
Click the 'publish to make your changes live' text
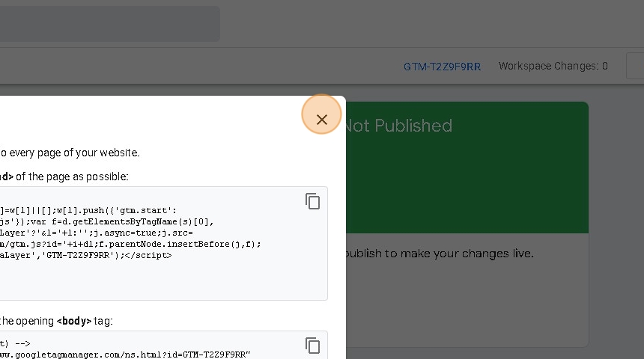pos(440,254)
